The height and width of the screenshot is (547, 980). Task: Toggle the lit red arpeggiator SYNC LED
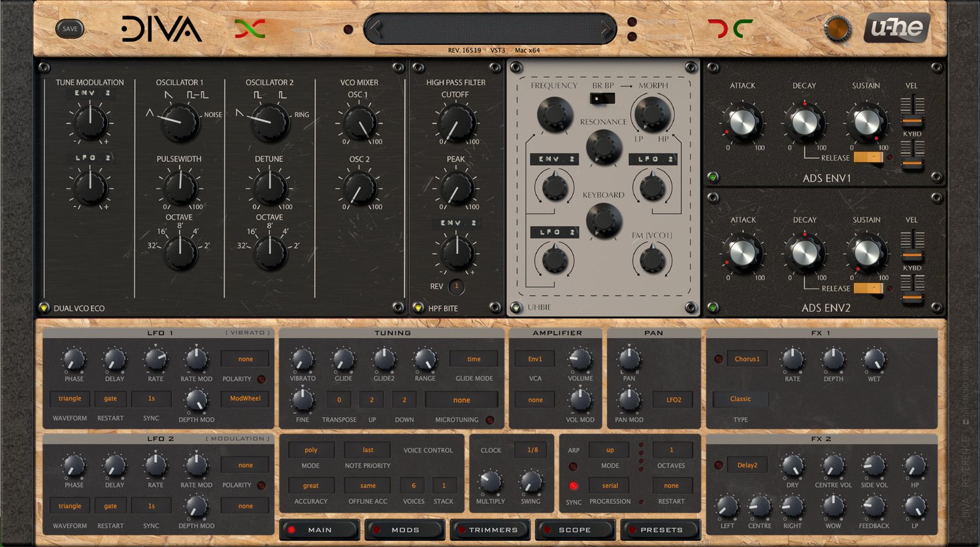coord(574,486)
